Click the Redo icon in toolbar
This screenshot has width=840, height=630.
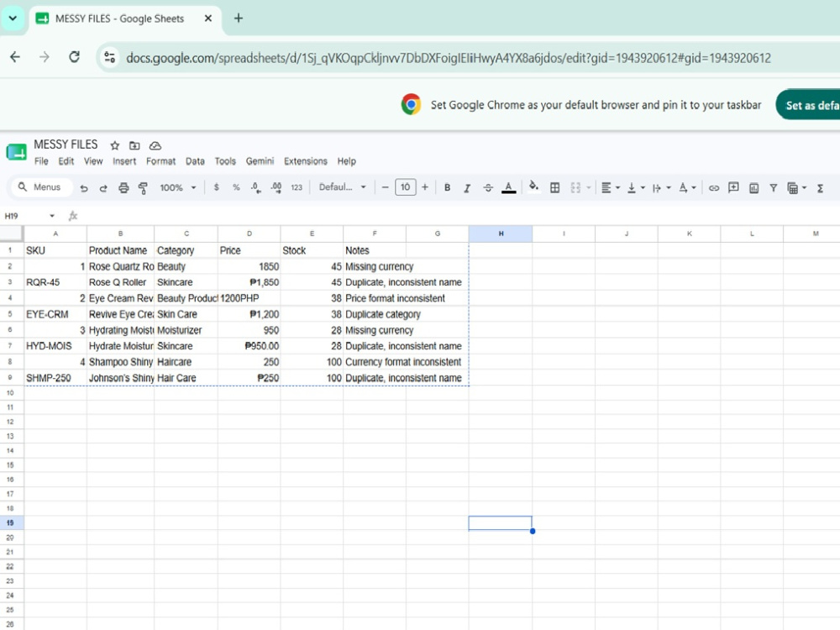click(102, 188)
